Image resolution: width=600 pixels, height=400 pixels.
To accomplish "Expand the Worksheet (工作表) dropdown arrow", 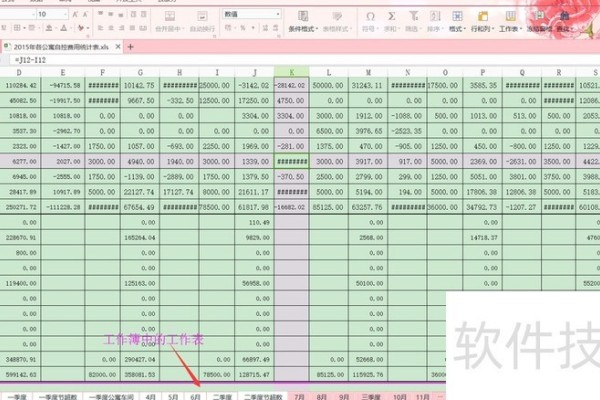I will (520, 29).
